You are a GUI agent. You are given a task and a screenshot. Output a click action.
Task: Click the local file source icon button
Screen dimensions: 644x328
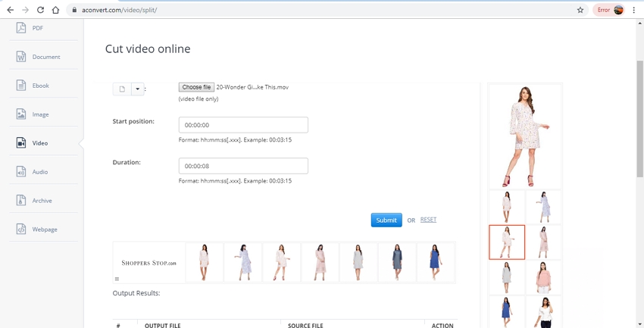tap(122, 89)
